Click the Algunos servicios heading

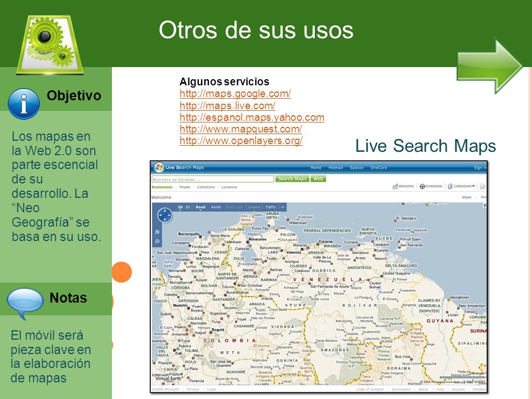point(224,81)
